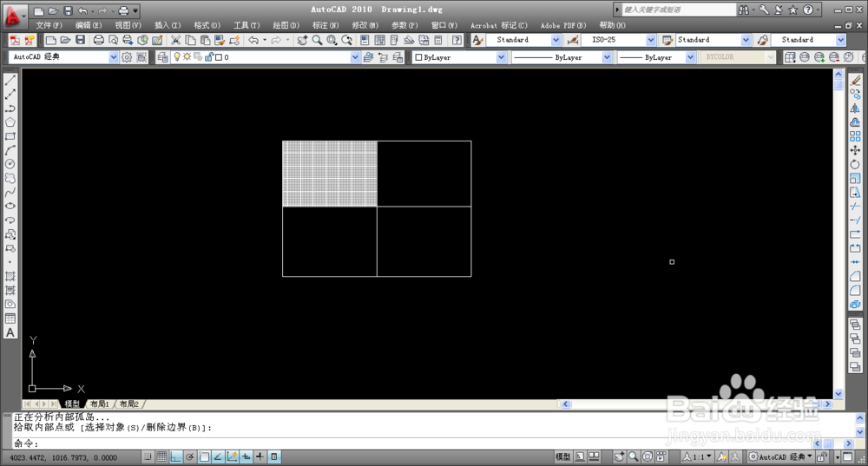The image size is (868, 466).
Task: Click the search keyword input field
Action: click(679, 10)
